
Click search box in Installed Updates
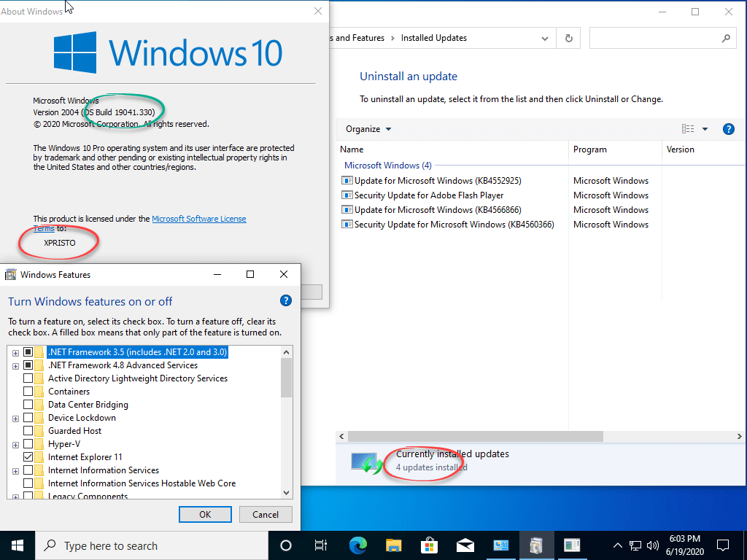[x=661, y=38]
